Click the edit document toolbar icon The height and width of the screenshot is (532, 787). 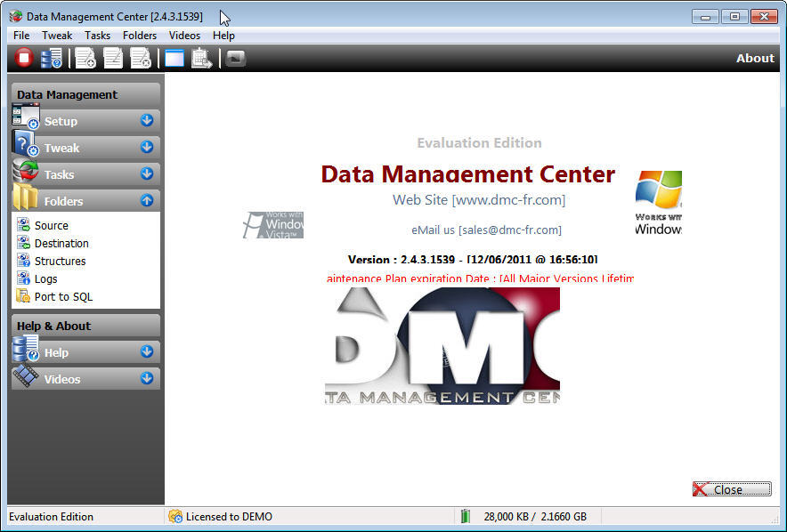[x=113, y=58]
